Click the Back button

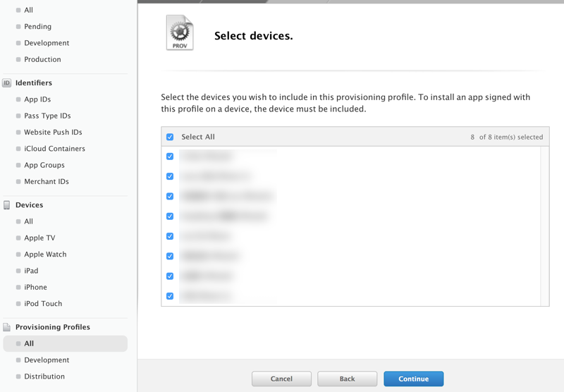tap(347, 379)
